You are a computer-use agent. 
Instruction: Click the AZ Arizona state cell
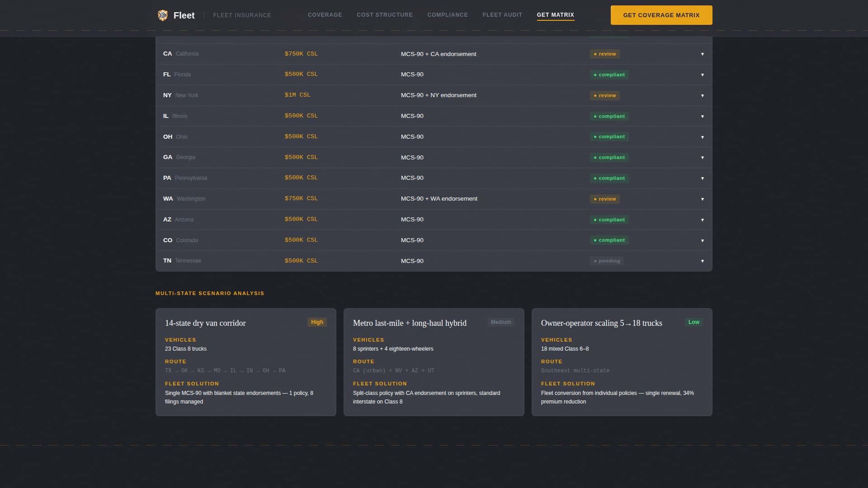(x=178, y=219)
